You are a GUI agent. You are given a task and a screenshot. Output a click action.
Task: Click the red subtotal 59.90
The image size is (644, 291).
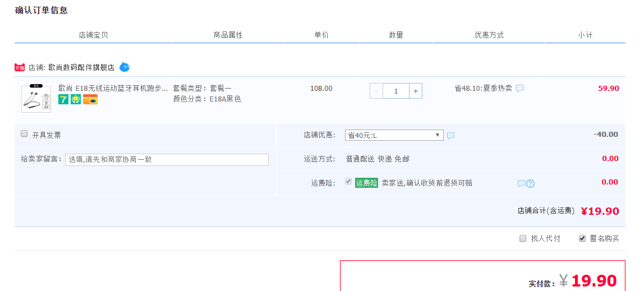pyautogui.click(x=608, y=88)
